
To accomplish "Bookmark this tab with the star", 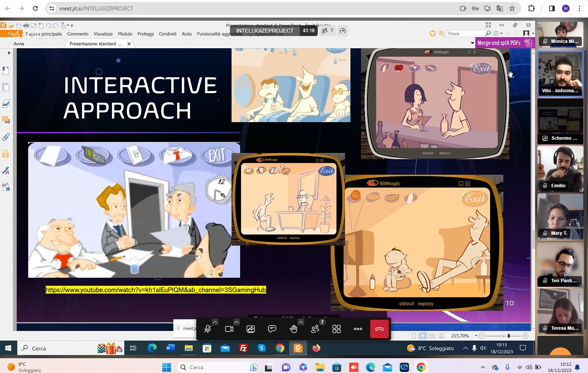I will (512, 8).
